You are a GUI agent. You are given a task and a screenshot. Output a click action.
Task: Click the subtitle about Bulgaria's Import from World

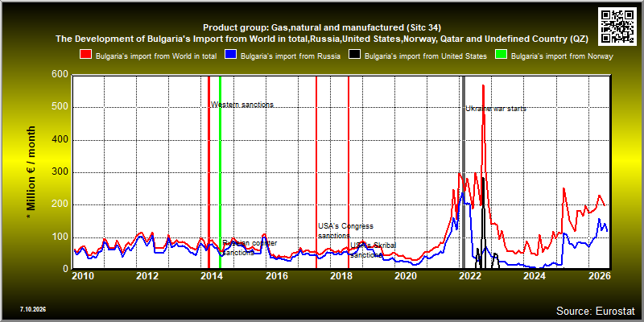322,39
